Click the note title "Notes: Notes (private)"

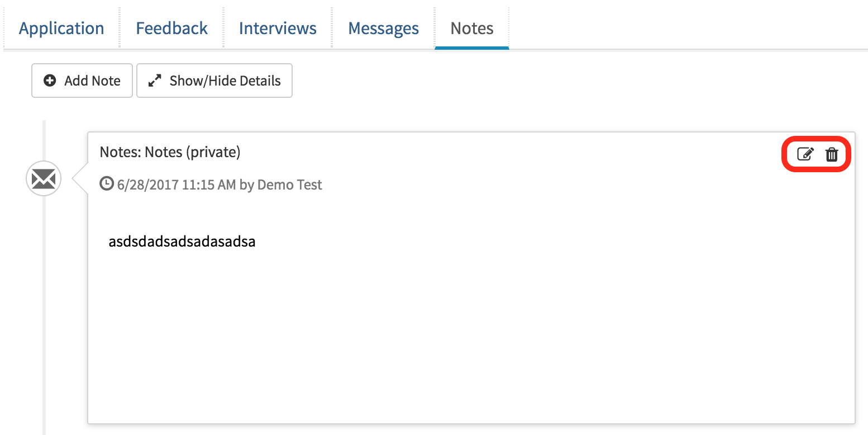point(170,152)
